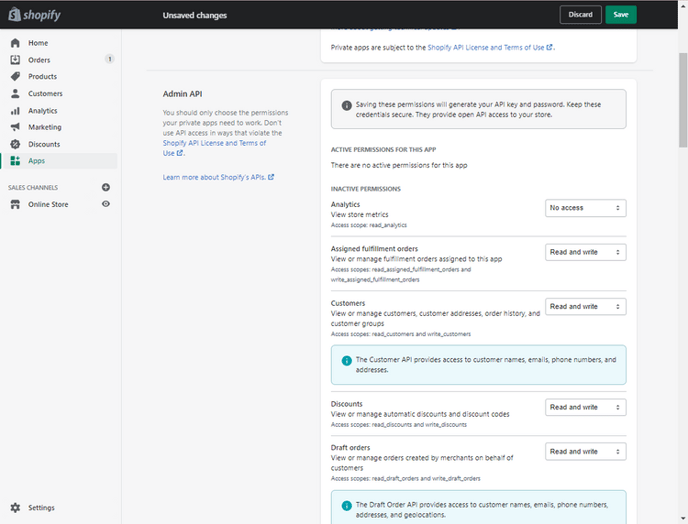This screenshot has width=688, height=524.
Task: Click the Shopify logo
Action: click(35, 14)
